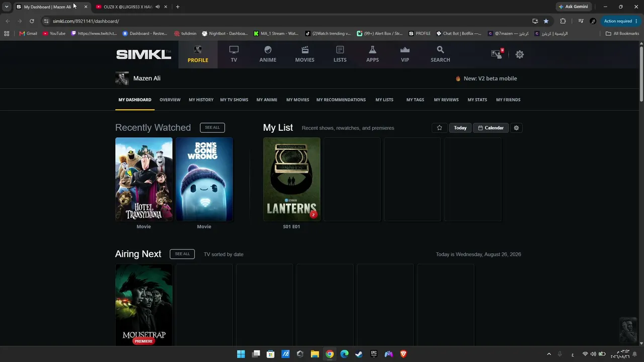Show hidden system tray icons
Screen dimensions: 644x362
click(x=548, y=354)
